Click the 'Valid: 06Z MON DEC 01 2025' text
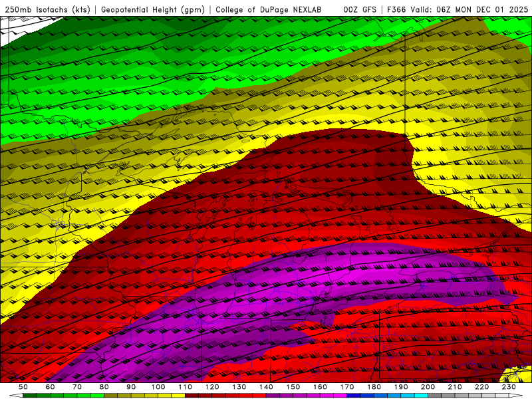 (x=469, y=10)
